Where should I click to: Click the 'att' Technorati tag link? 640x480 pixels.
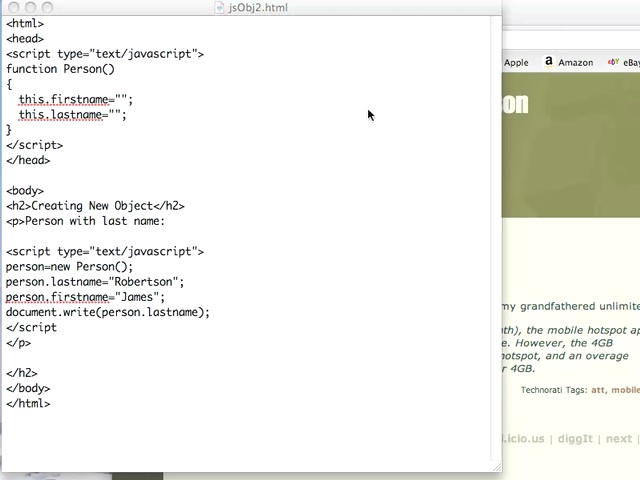click(x=598, y=390)
